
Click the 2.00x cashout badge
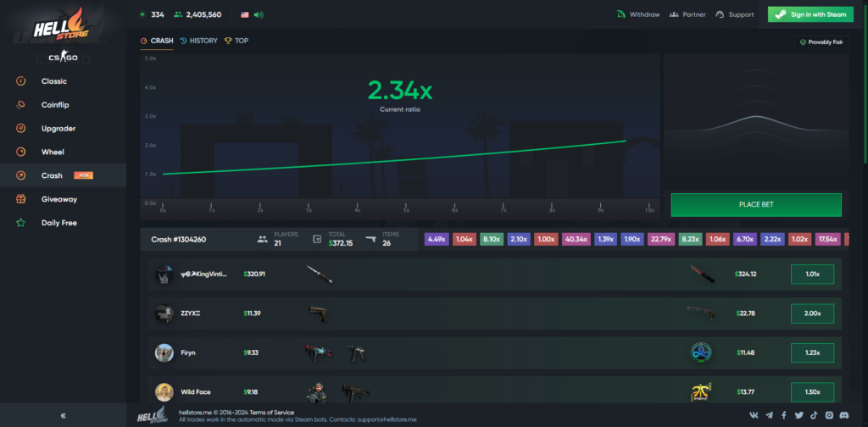(x=812, y=313)
